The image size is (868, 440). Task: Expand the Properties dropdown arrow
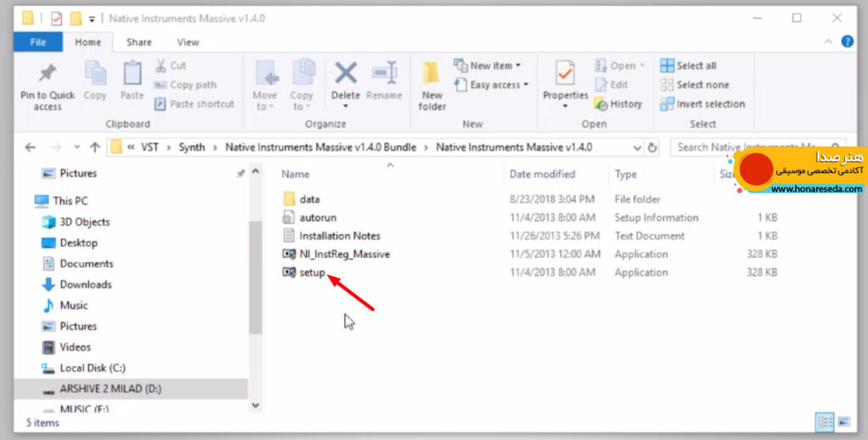565,106
